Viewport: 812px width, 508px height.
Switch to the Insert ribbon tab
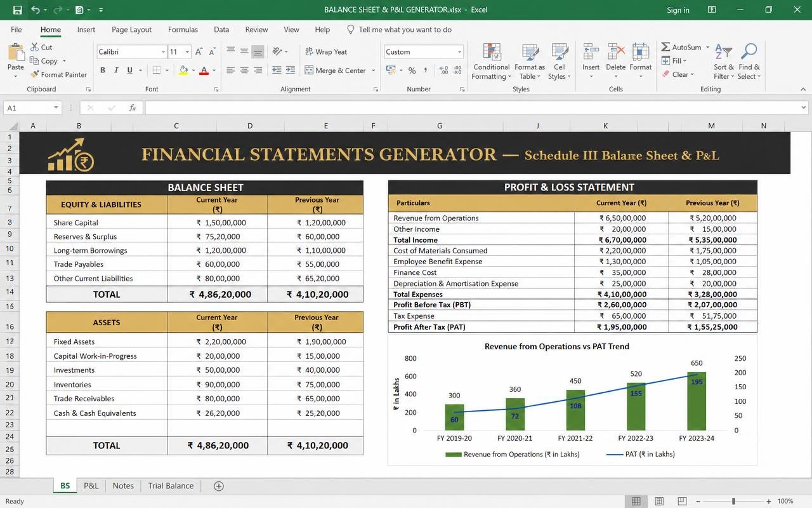(86, 29)
